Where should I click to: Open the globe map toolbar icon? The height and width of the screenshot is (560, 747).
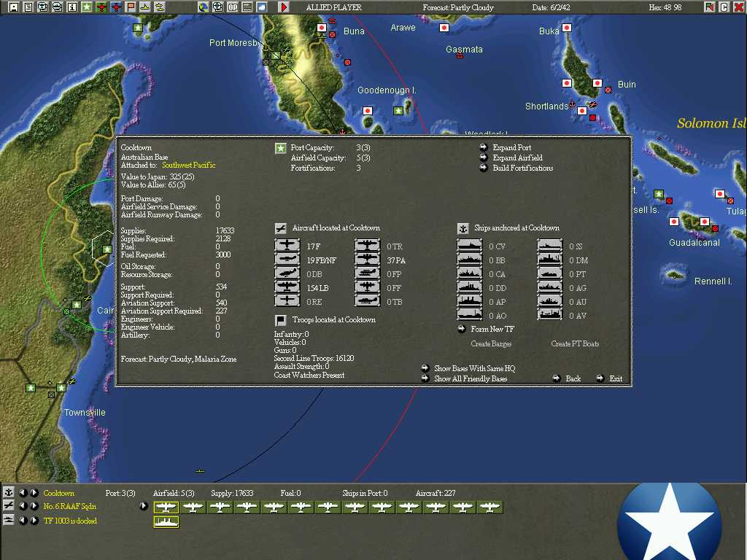tap(204, 7)
